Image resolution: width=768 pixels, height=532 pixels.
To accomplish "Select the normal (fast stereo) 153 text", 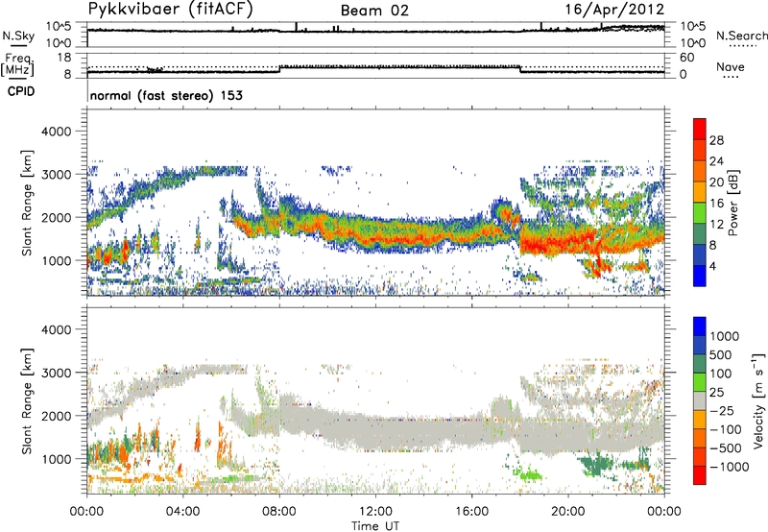I will coord(166,95).
